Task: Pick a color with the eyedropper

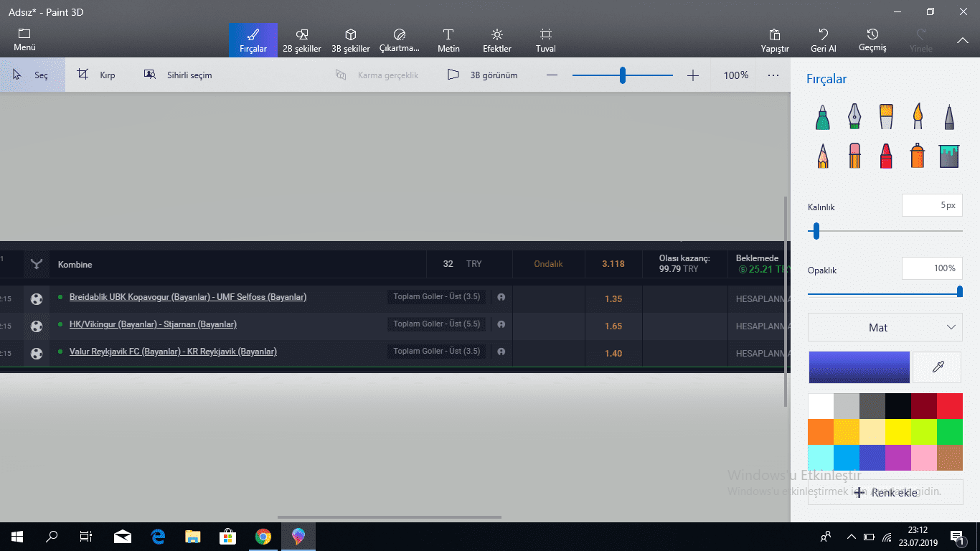Action: click(x=938, y=367)
